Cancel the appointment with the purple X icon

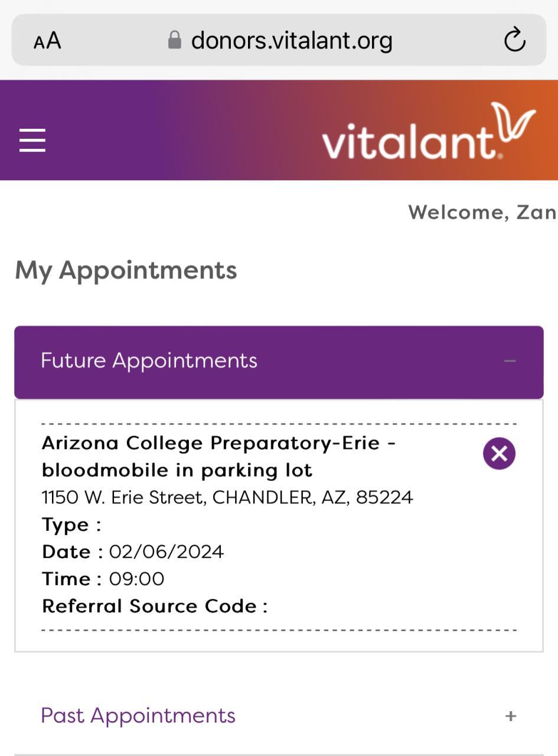tap(499, 454)
